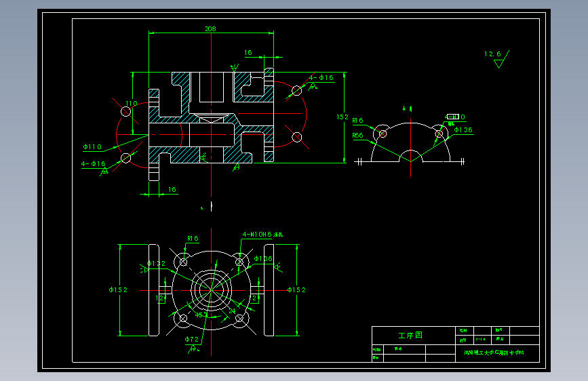Click the 16 dimension above the right flange
Image resolution: width=588 pixels, height=381 pixels.
pos(248,53)
